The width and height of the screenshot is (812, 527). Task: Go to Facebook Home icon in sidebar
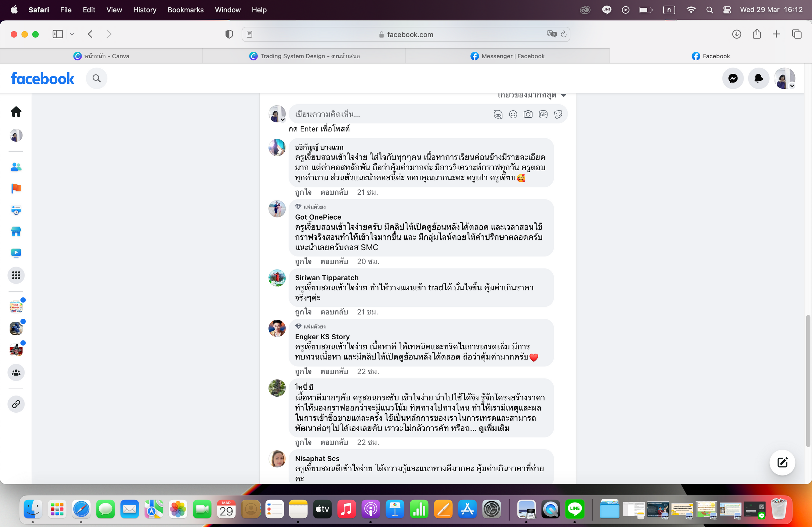pos(16,111)
